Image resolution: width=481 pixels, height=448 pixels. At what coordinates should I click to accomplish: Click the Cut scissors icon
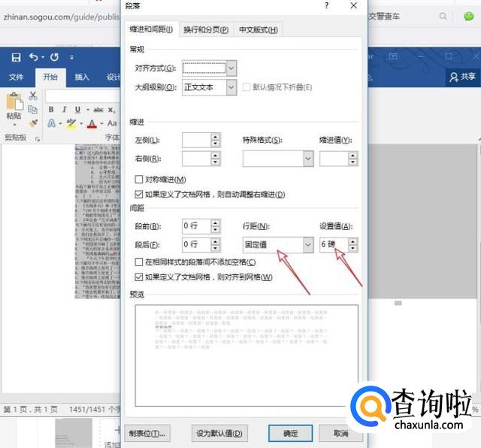click(x=33, y=95)
